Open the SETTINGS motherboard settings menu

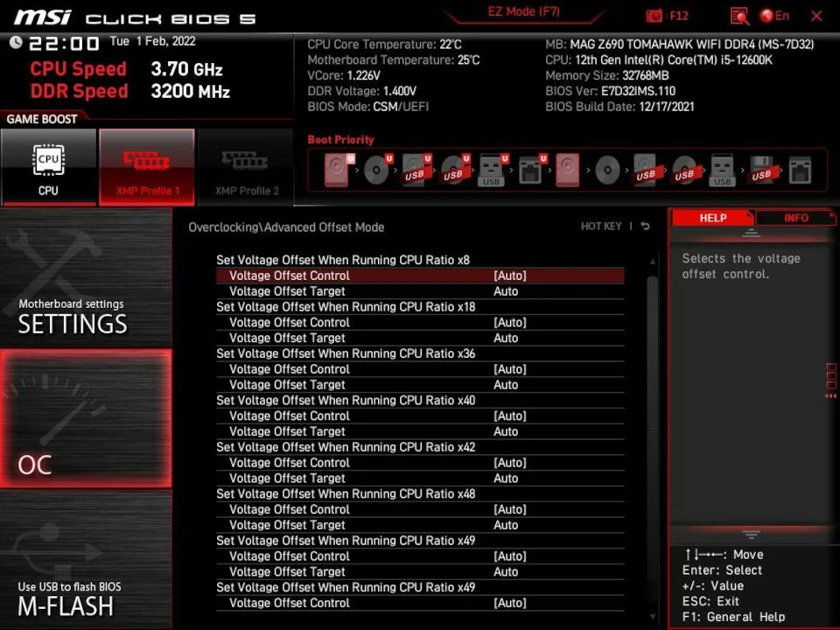click(x=86, y=278)
